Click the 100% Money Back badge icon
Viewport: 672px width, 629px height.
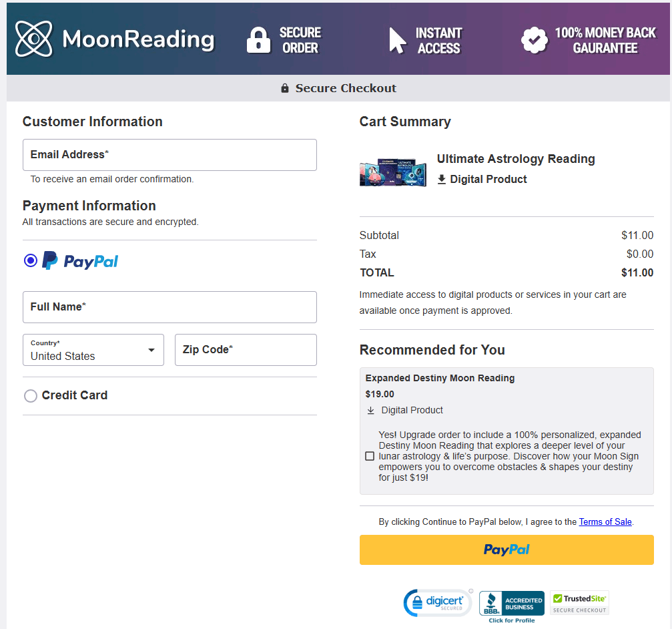click(533, 38)
